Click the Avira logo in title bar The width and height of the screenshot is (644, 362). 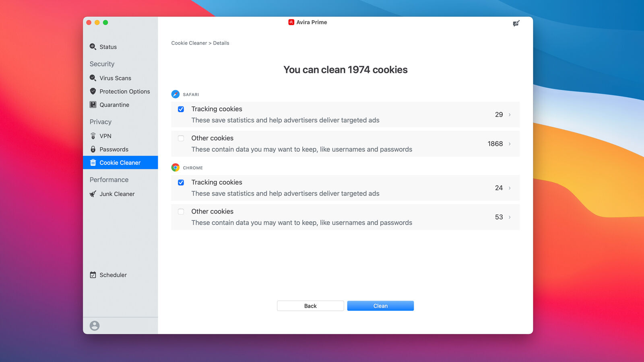[x=291, y=22]
